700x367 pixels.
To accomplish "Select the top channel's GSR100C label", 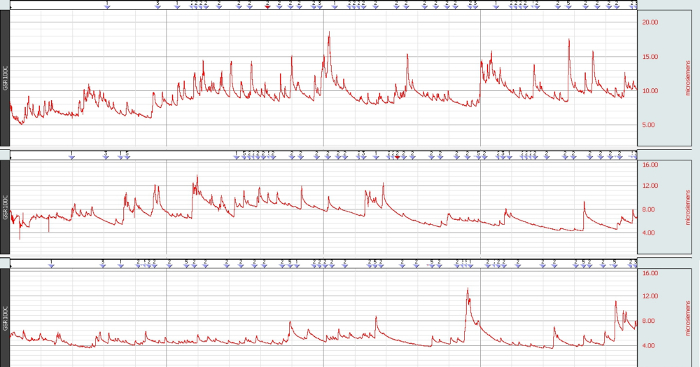I will click(x=5, y=78).
